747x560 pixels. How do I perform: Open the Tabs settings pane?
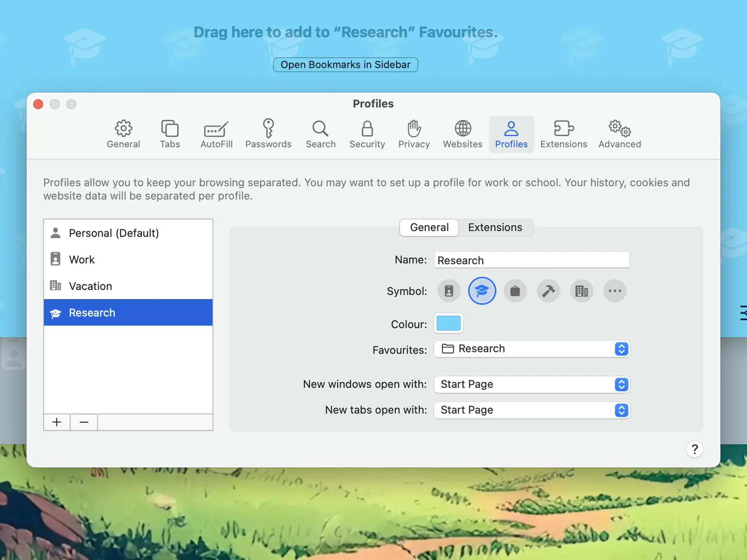(170, 134)
